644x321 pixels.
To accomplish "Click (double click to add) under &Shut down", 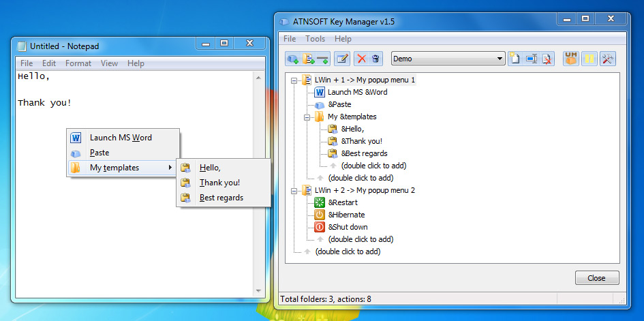I will pyautogui.click(x=361, y=239).
